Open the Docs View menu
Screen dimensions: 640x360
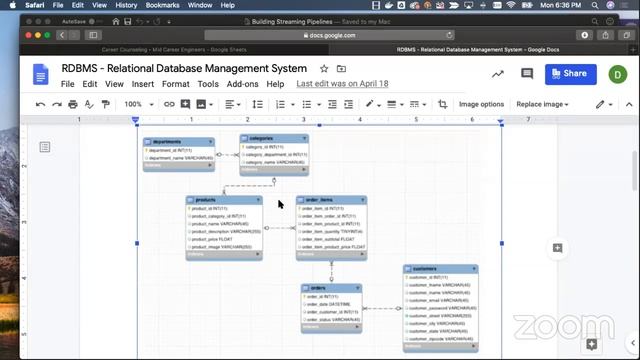(114, 84)
